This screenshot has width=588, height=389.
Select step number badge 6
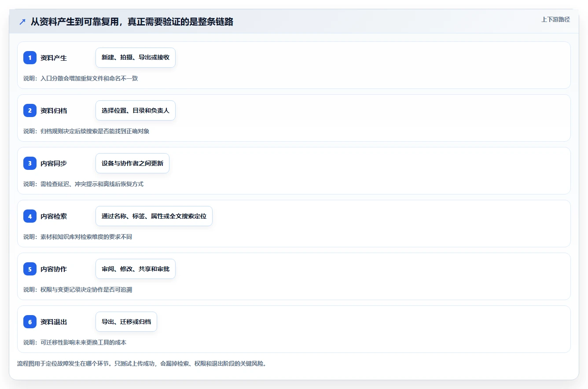tap(30, 322)
